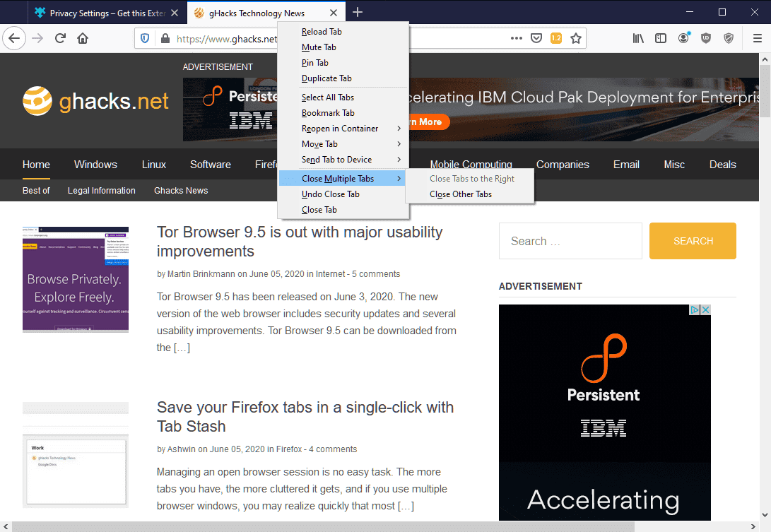771x532 pixels.
Task: Open the Deals section
Action: (x=722, y=164)
